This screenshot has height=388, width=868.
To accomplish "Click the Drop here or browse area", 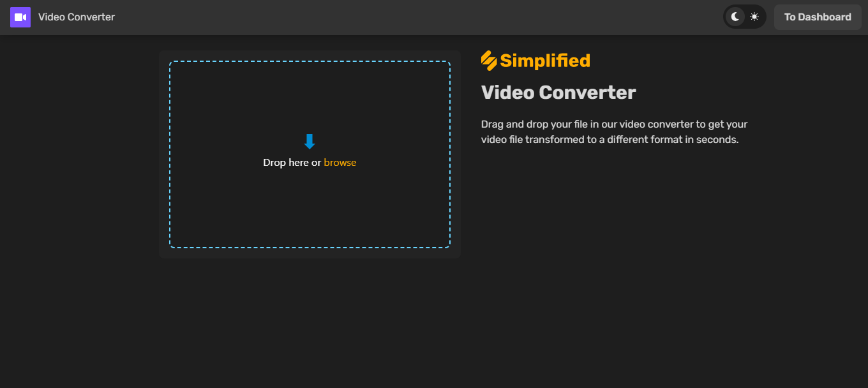I will pos(310,162).
